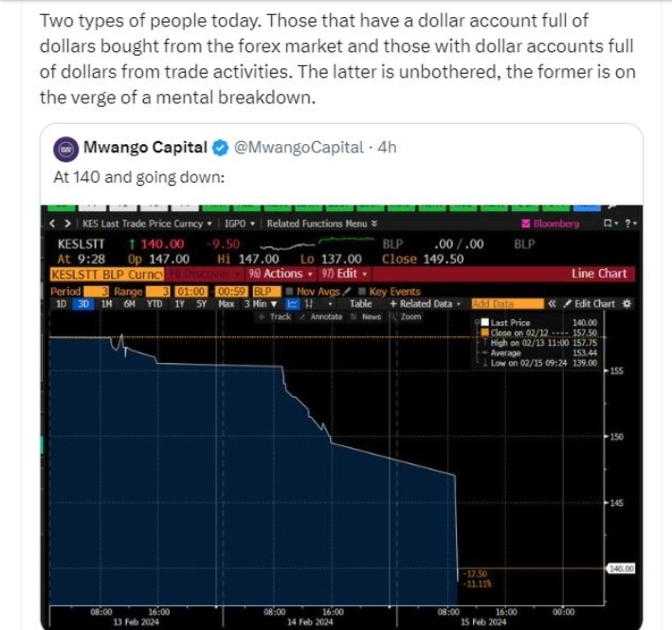This screenshot has height=630, width=672.
Task: Select the candlestick chart type icon
Action: pyautogui.click(x=309, y=304)
